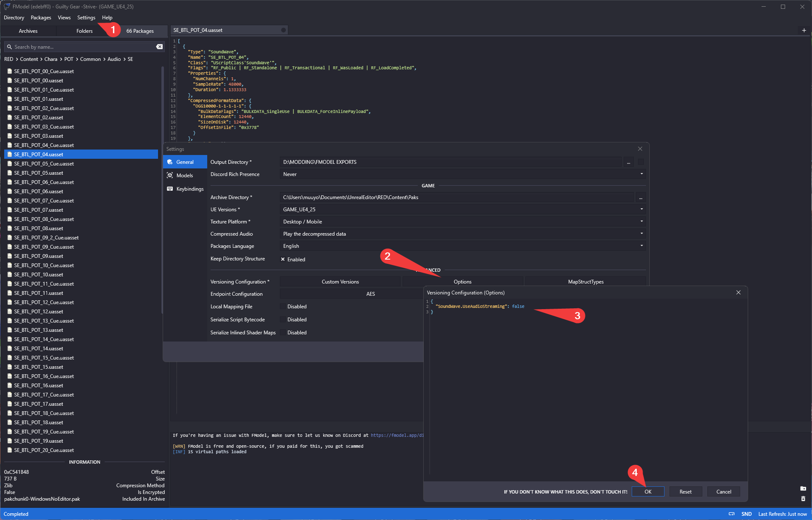
Task: Open the Packages Language dropdown
Action: pyautogui.click(x=463, y=246)
